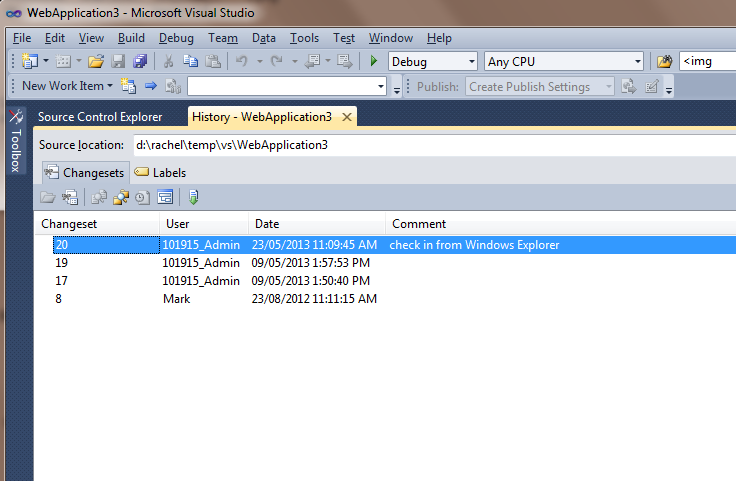Screen dimensions: 736x481
Task: Click the Save All toolbar icon
Action: tap(140, 62)
